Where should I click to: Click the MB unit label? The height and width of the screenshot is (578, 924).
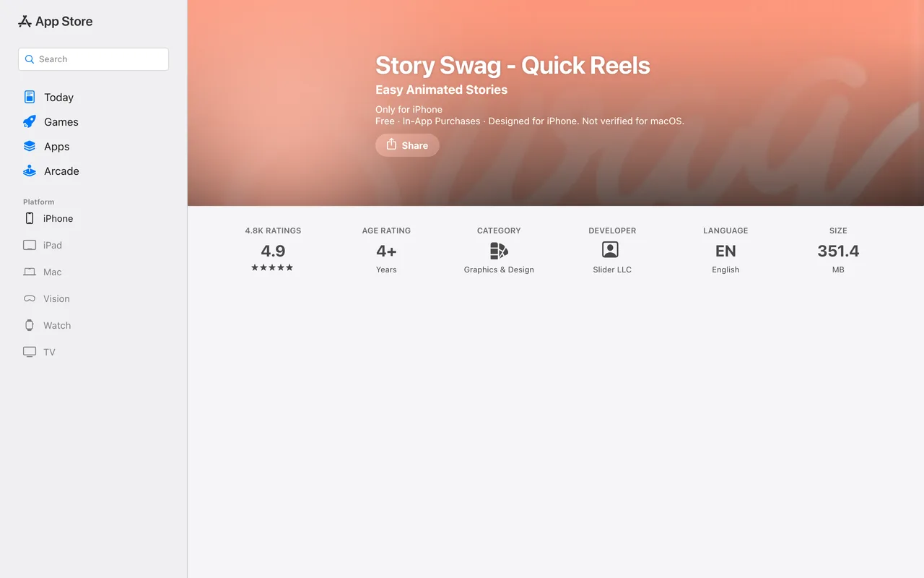(x=838, y=269)
